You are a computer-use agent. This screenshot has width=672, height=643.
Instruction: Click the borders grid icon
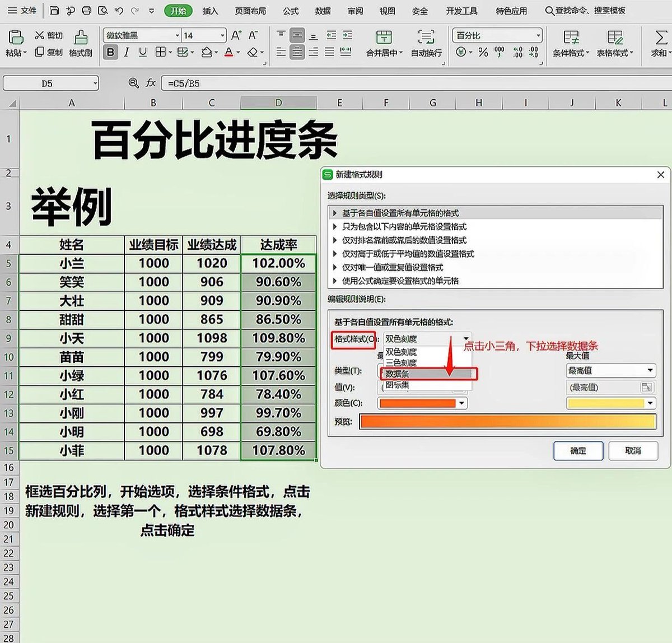(x=160, y=52)
